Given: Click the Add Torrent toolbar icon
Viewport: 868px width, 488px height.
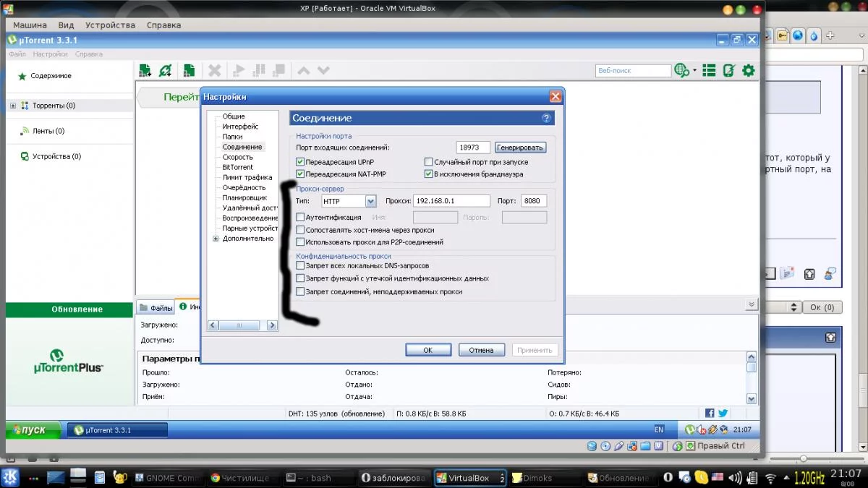Looking at the screenshot, I should [x=145, y=70].
